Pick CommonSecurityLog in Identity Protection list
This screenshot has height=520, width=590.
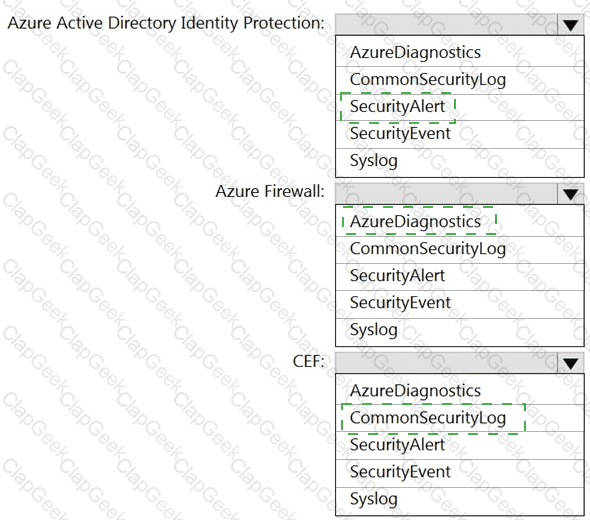click(x=459, y=81)
